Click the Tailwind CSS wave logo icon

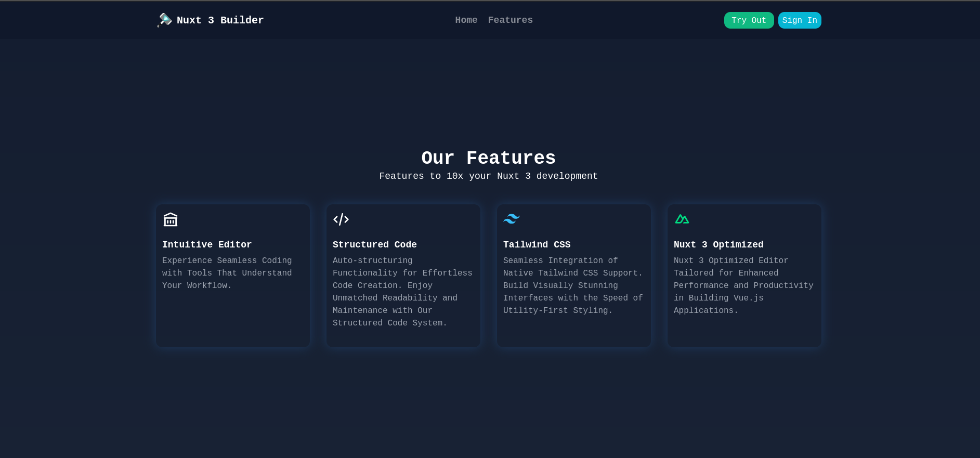512,219
